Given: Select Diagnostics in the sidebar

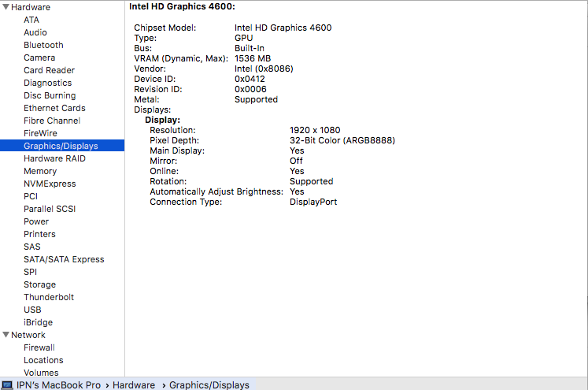Looking at the screenshot, I should 48,83.
